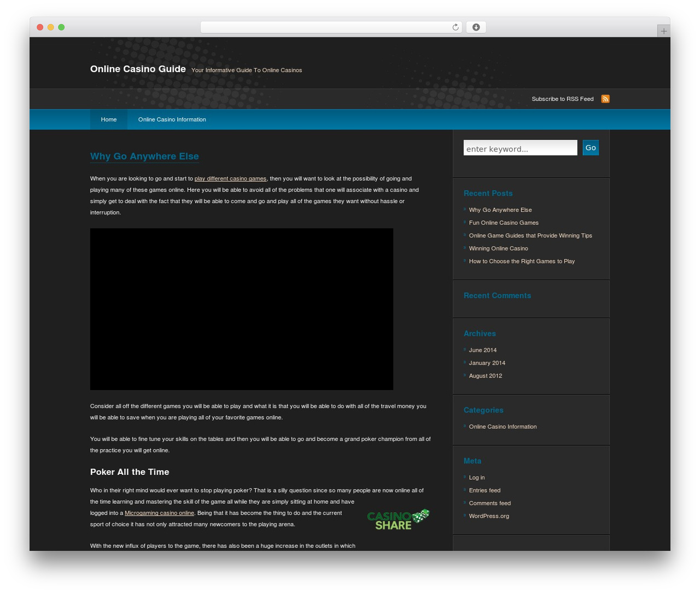
Task: Click the Your Informative Guide To Online Casinos tagline
Action: [x=247, y=70]
